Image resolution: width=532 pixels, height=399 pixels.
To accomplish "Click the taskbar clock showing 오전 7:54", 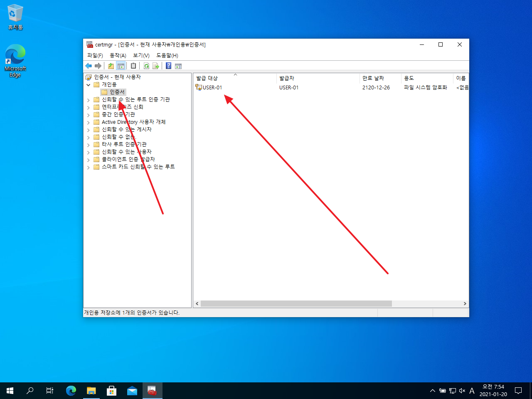I will [493, 391].
